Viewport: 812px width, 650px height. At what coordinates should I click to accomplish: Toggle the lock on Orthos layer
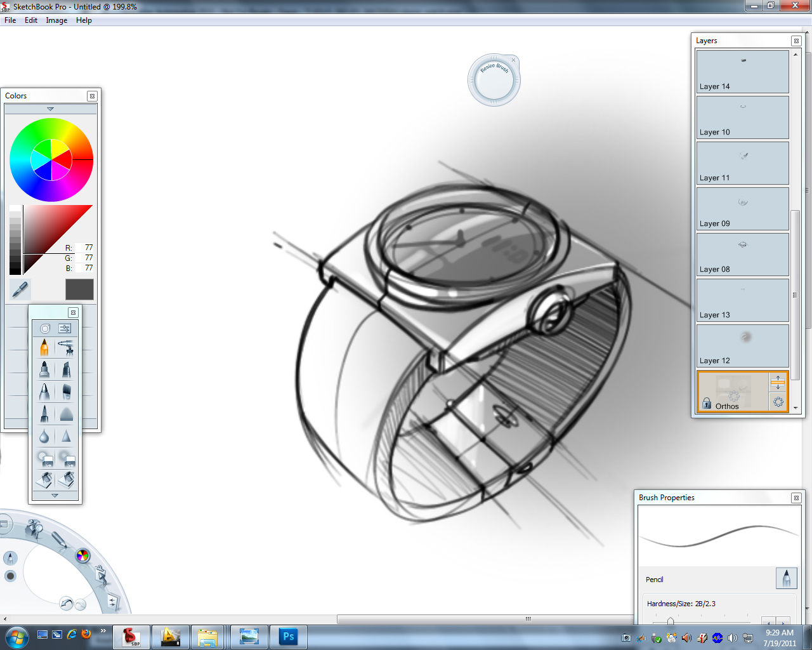[x=707, y=403]
